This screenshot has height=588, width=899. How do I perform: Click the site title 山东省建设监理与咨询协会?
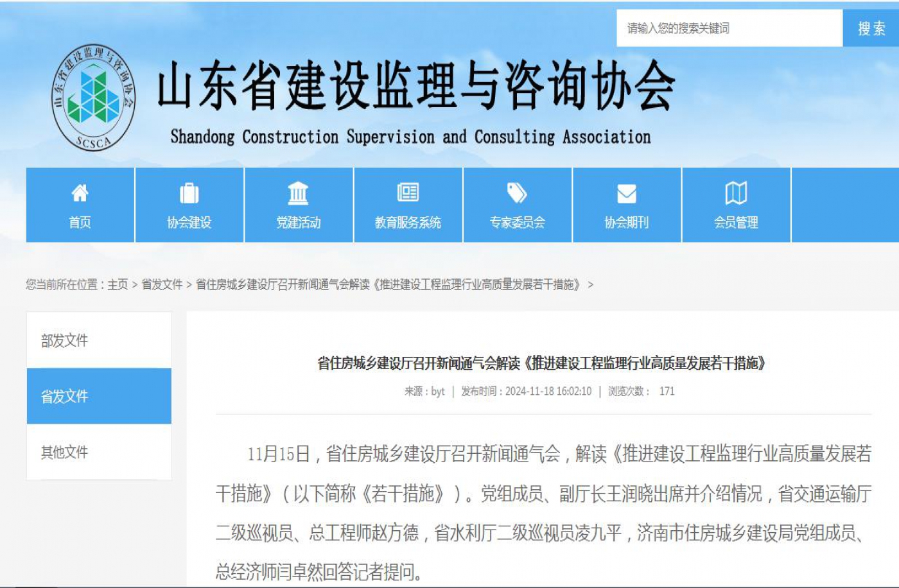416,86
